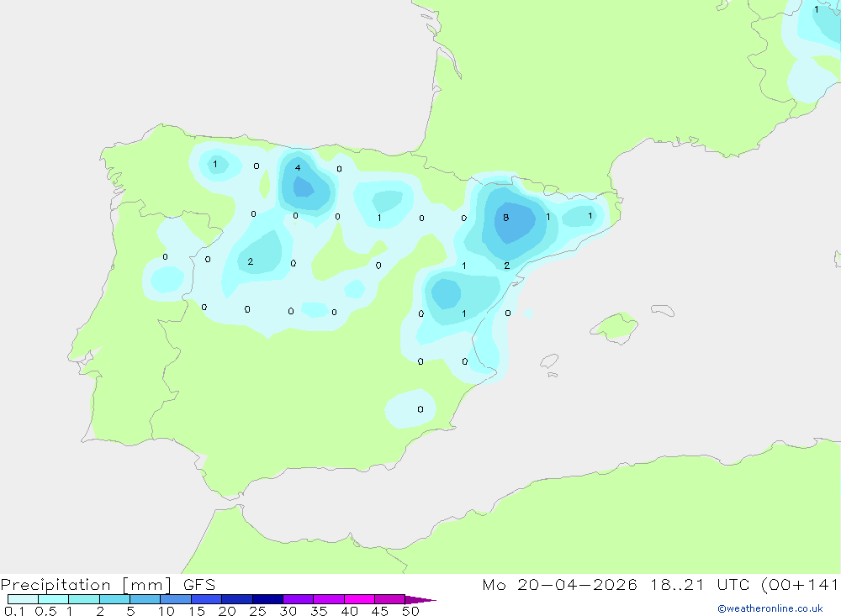Open the weatheronline.co.uk copyright link
Screen dimensions: 841x616
click(770, 608)
